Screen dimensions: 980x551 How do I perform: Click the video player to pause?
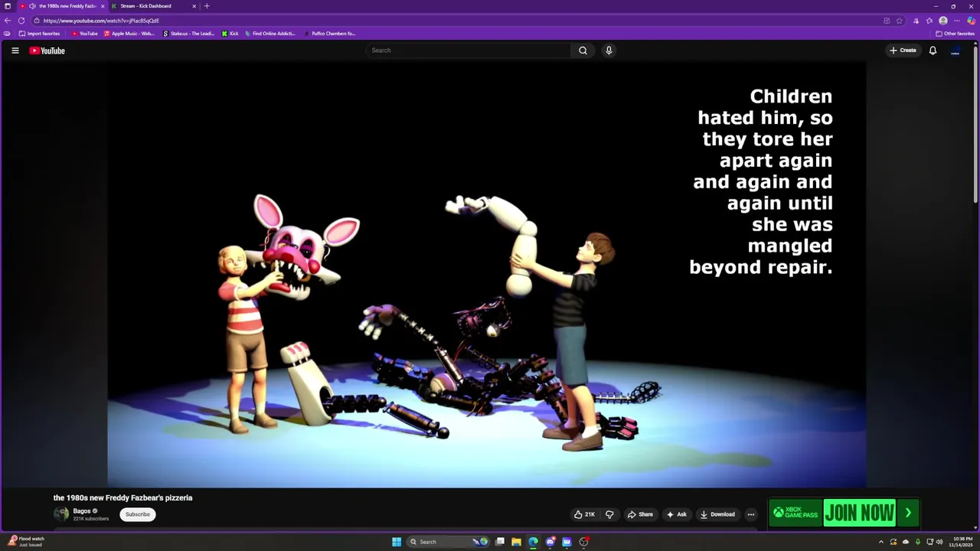(487, 274)
